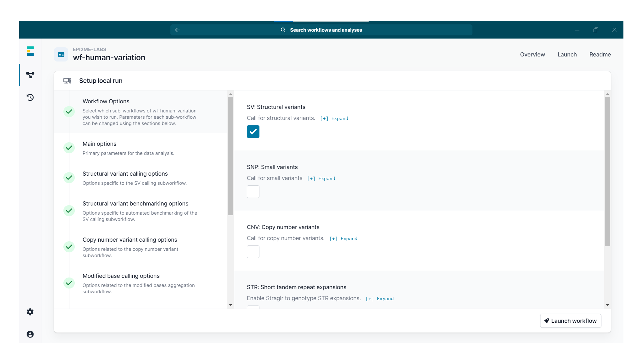Click Structural variant benchmarking options checkmark
Viewport: 643px width, 364px height.
69,211
